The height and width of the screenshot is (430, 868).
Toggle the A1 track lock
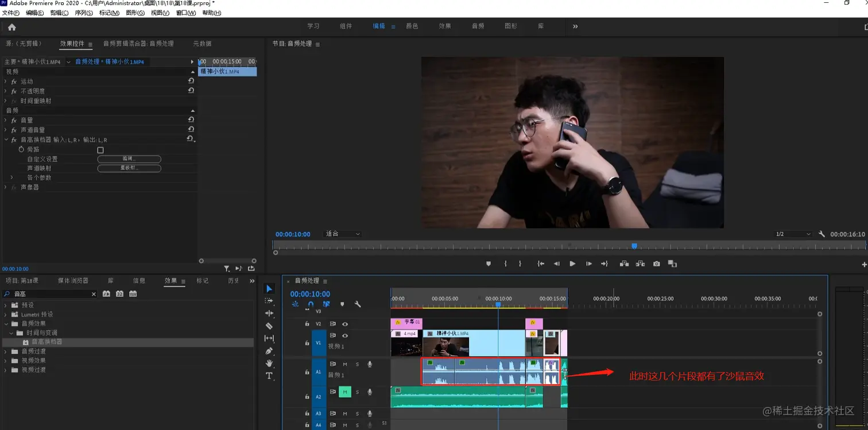pos(307,372)
